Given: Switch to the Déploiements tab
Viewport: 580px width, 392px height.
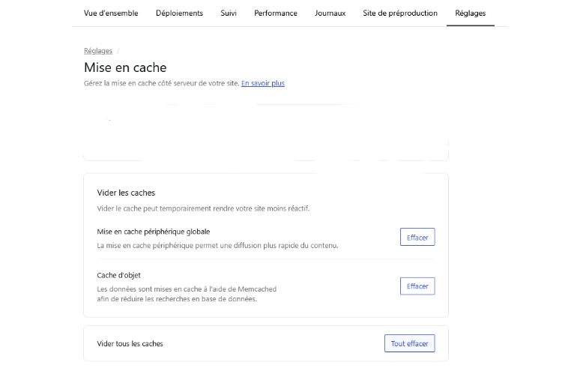Looking at the screenshot, I should click(x=179, y=13).
